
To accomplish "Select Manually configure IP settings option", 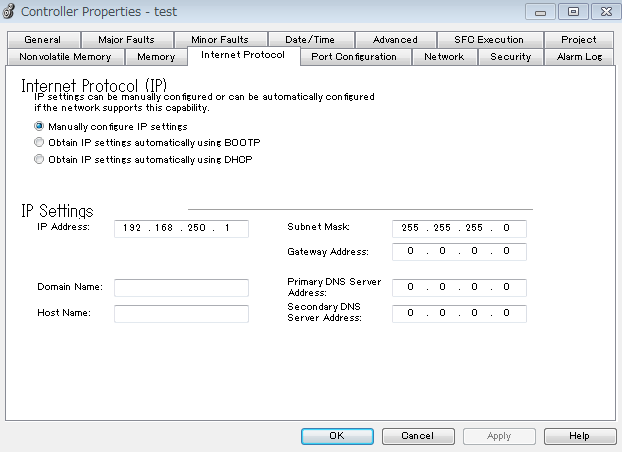I will click(40, 127).
